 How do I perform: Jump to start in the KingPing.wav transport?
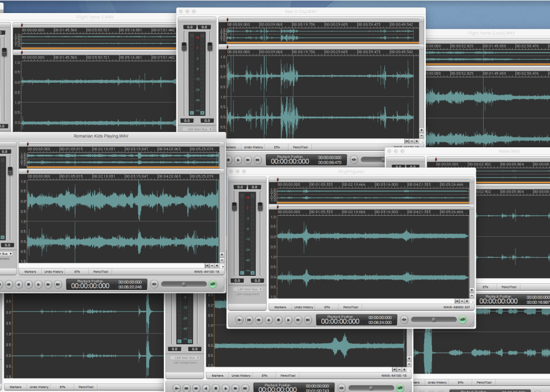point(240,320)
